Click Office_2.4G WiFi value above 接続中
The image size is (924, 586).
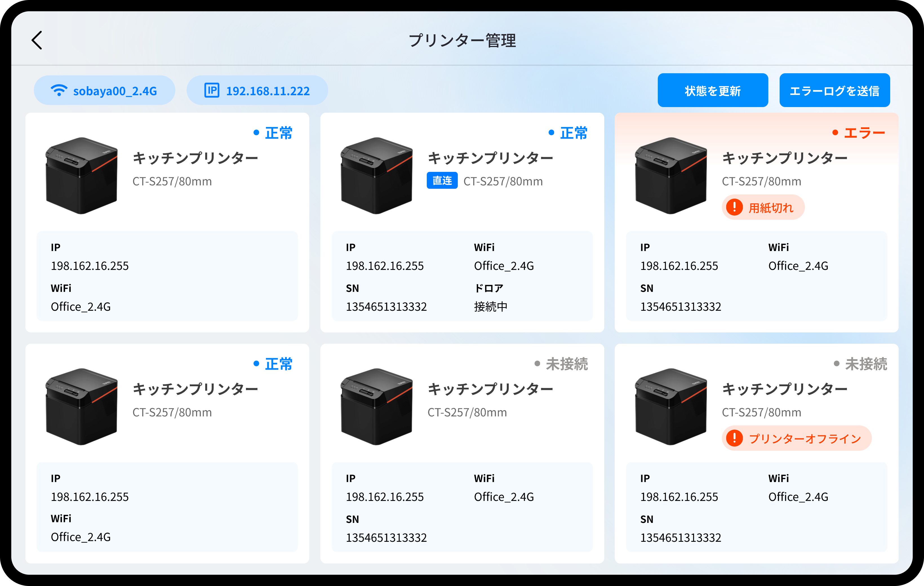[504, 266]
